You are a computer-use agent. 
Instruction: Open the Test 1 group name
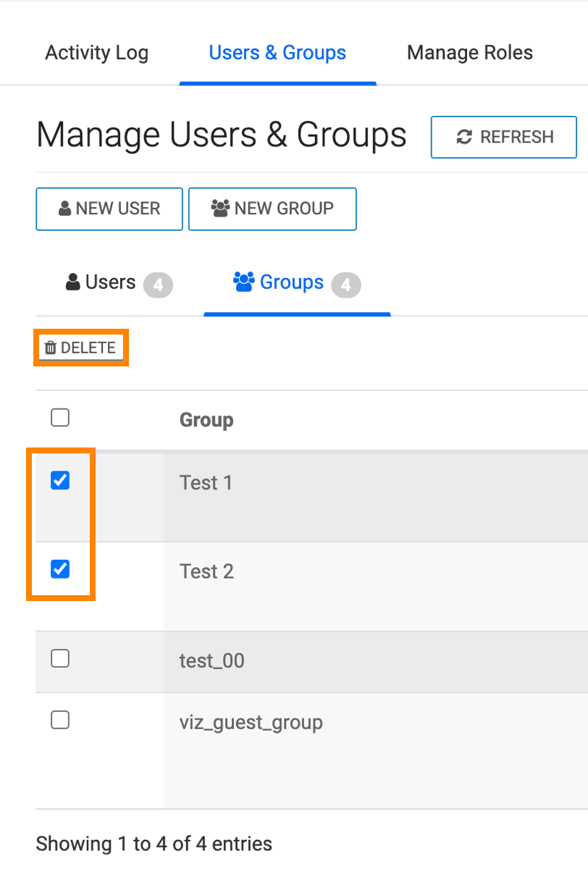tap(206, 483)
